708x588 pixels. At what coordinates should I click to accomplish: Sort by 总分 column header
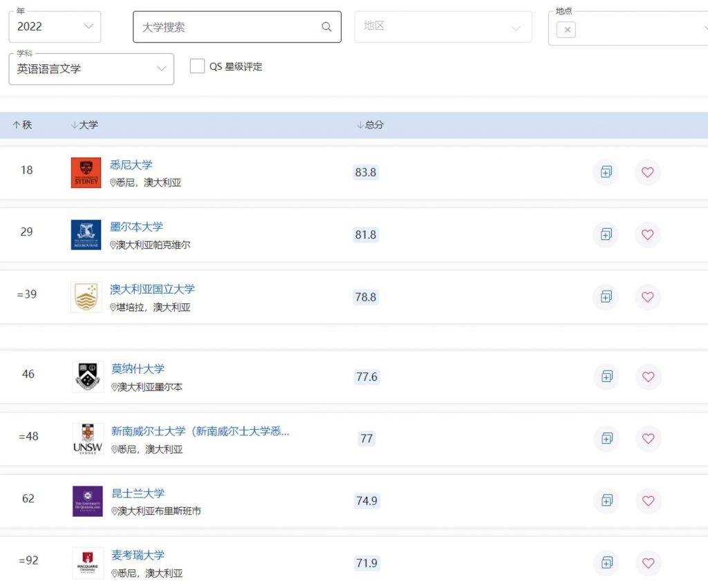370,125
